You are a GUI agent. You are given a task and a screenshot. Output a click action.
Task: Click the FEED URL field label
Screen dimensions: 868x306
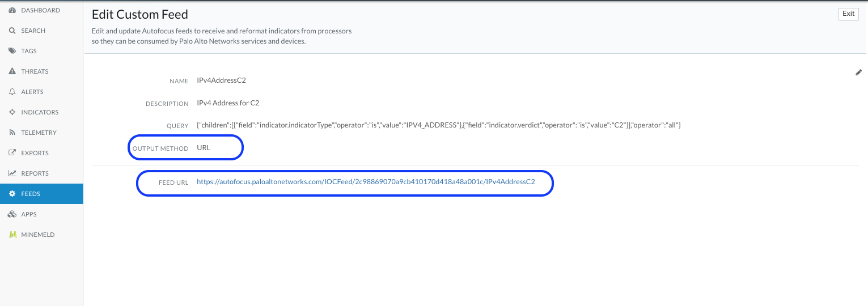[173, 182]
